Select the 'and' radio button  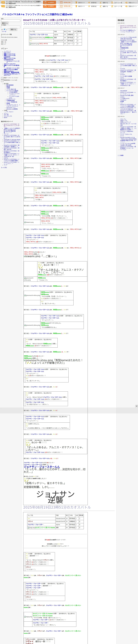point(5,30)
